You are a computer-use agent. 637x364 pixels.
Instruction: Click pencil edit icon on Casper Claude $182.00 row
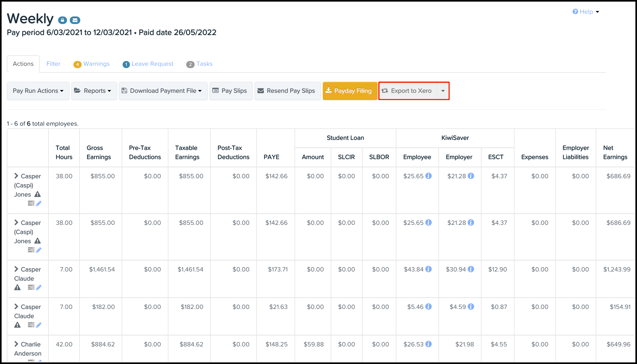(x=38, y=325)
